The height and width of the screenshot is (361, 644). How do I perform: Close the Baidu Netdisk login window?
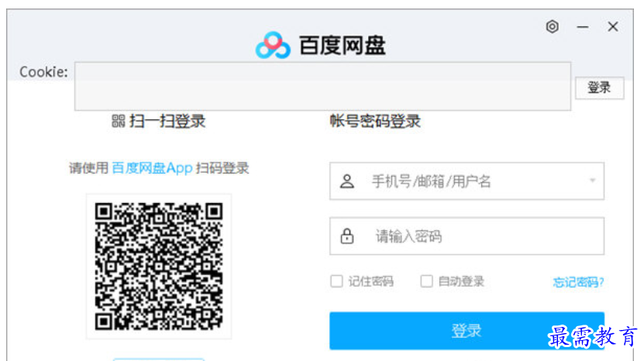613,26
